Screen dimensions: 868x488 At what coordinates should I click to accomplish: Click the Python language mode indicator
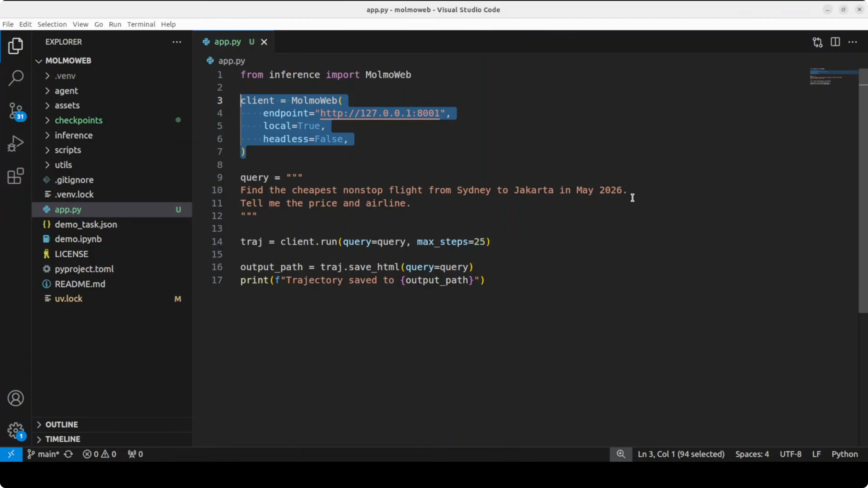point(844,454)
